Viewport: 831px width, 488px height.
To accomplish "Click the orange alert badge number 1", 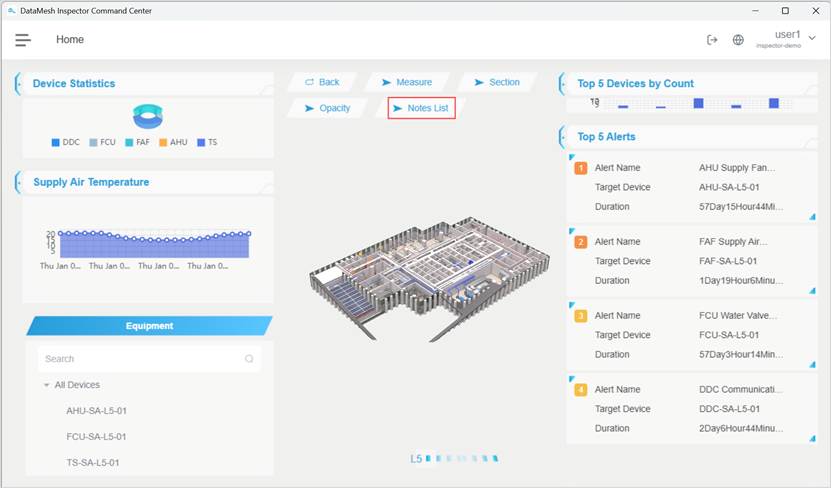I will coord(580,168).
